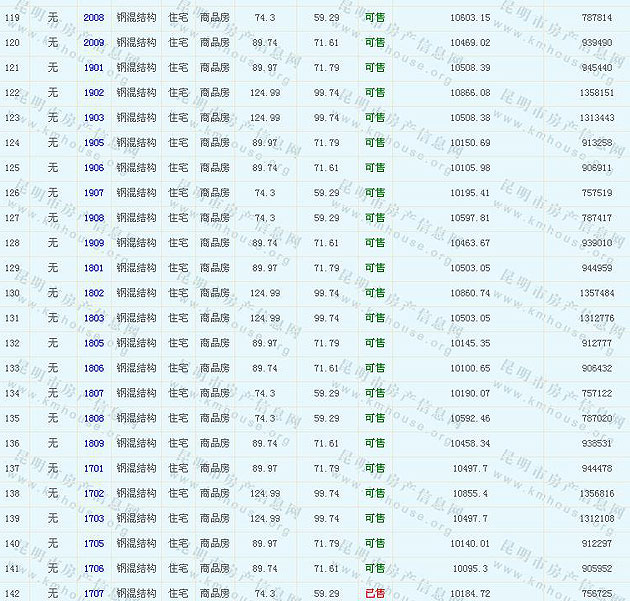Open room 2008 link

(x=93, y=18)
